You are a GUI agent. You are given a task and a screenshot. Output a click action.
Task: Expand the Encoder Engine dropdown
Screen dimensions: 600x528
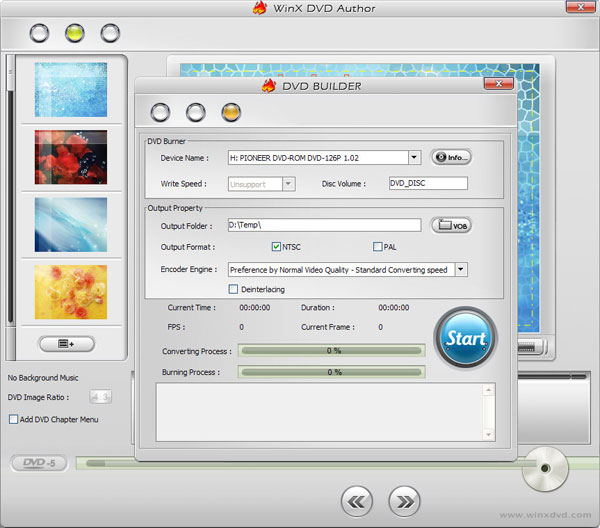(x=460, y=269)
